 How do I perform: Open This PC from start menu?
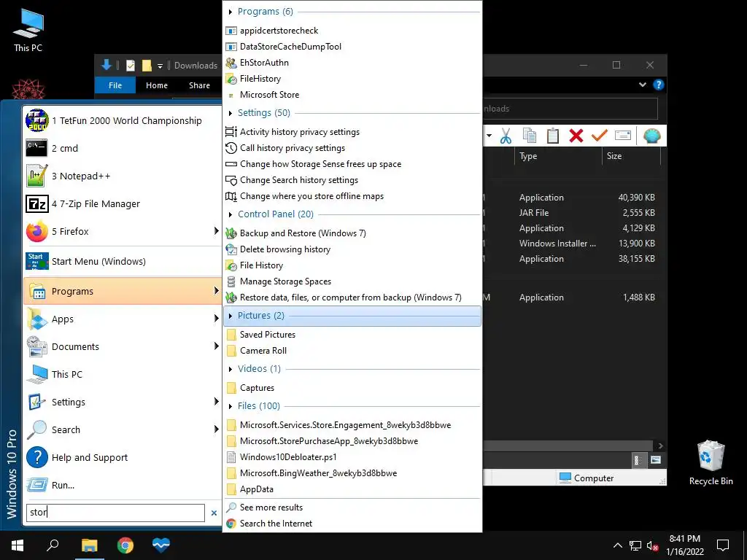coord(122,374)
